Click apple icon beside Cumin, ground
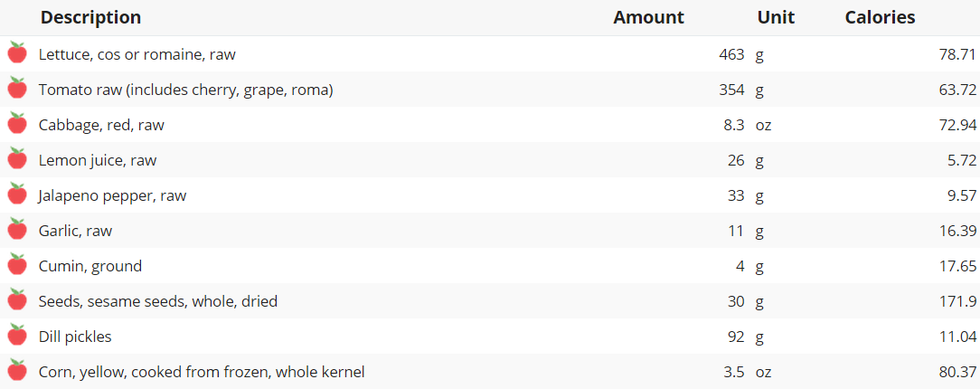Image resolution: width=980 pixels, height=389 pixels. tap(17, 265)
